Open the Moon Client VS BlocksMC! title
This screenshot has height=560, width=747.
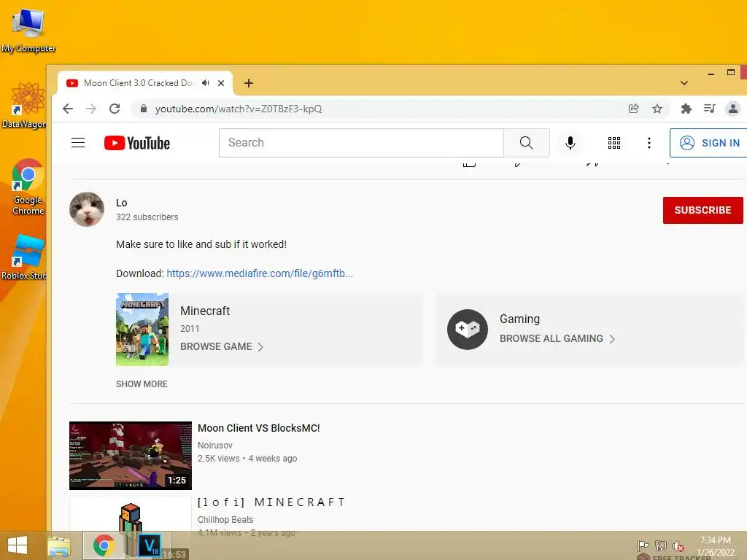click(x=259, y=428)
